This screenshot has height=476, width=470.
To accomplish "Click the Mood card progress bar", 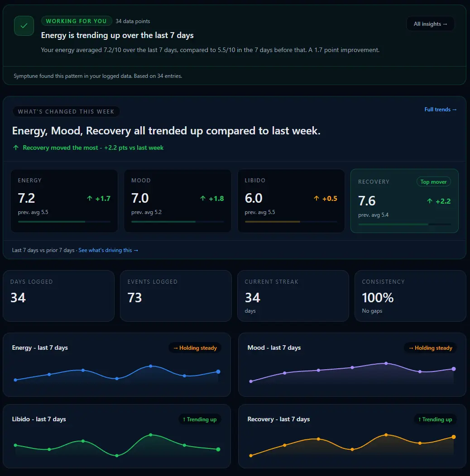I will (177, 222).
